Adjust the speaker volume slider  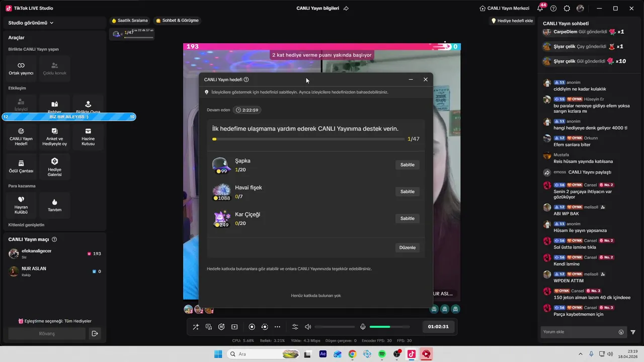pyautogui.click(x=335, y=327)
